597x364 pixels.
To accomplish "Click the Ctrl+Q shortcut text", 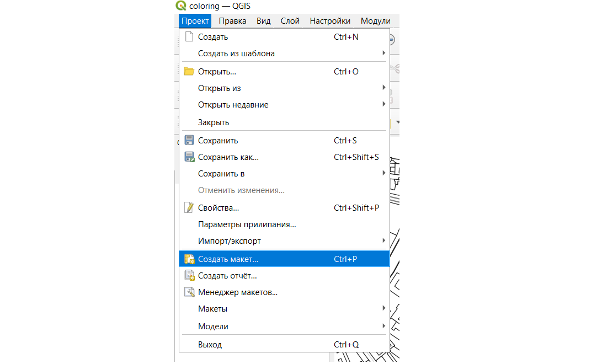I will coord(346,344).
